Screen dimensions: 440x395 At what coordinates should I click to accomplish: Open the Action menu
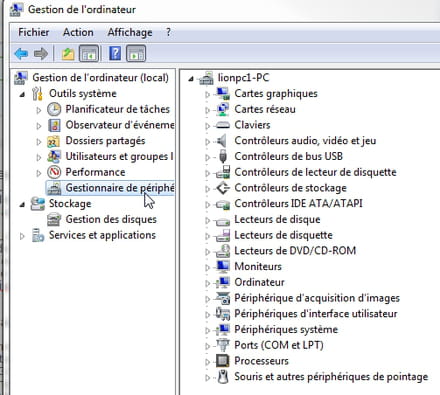pos(78,32)
